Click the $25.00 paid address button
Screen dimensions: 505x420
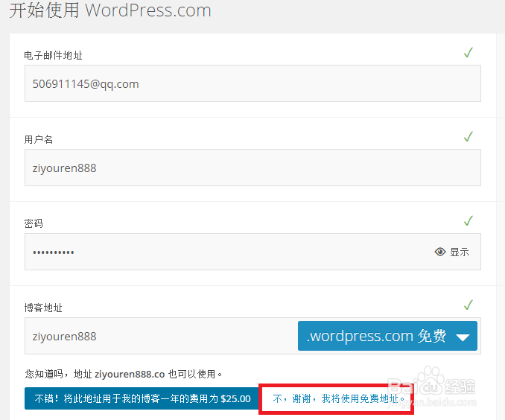(x=142, y=398)
